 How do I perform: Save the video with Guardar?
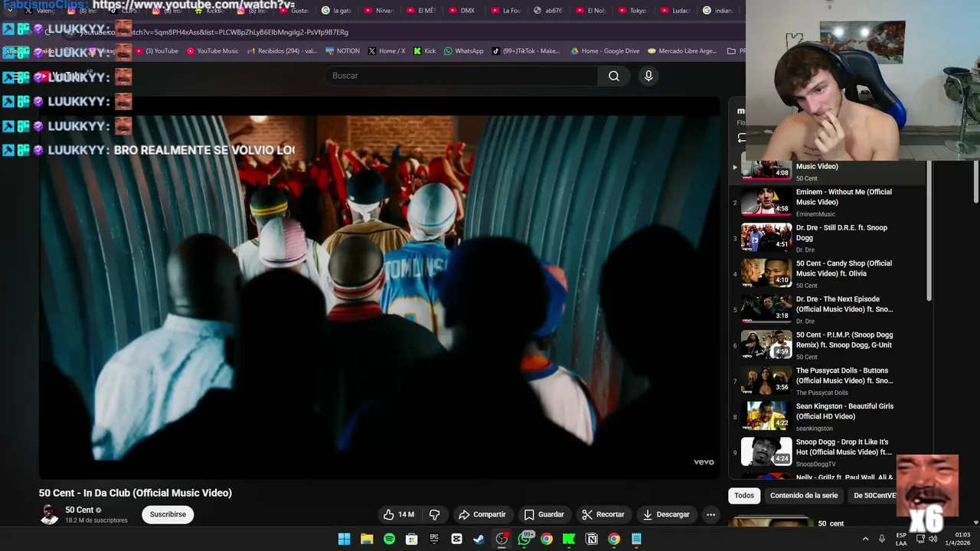[x=544, y=514]
